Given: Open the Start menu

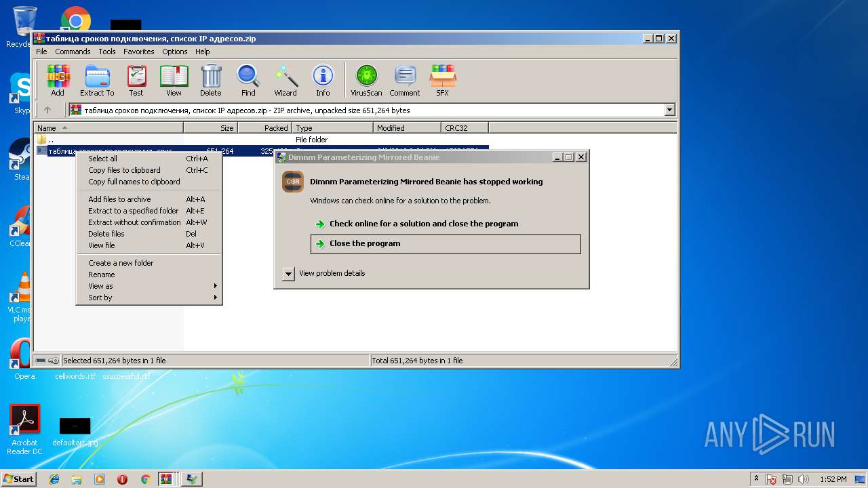Looking at the screenshot, I should coord(18,479).
